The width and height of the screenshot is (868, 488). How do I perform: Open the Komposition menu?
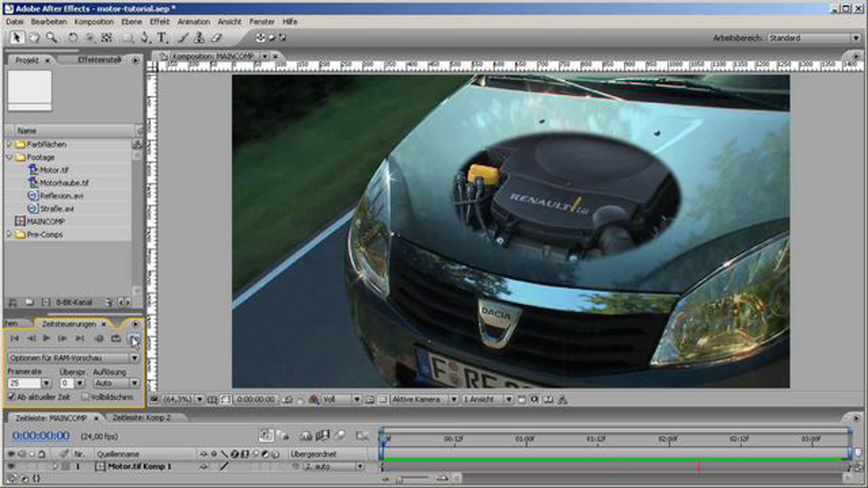pyautogui.click(x=94, y=22)
